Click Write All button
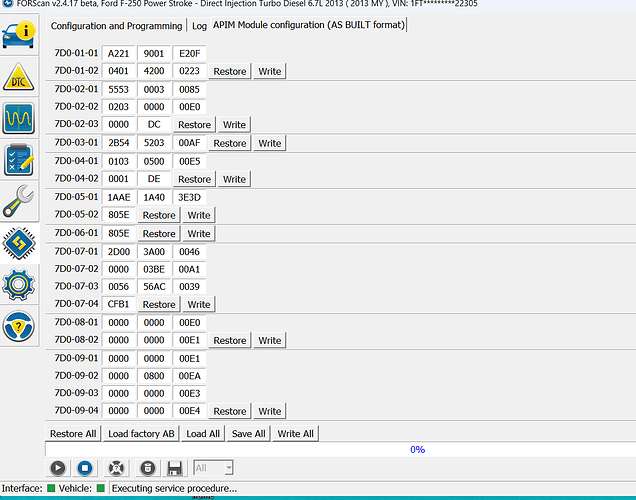The image size is (636, 500). tap(295, 433)
